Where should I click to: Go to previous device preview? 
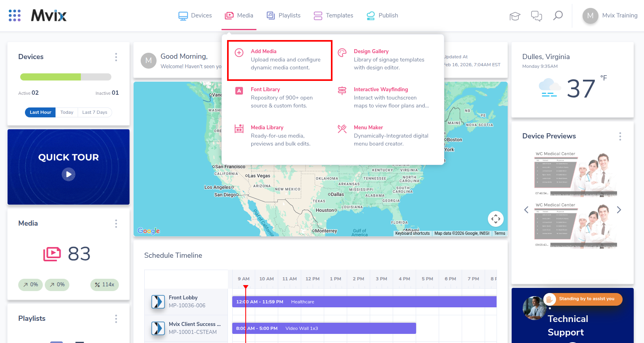click(526, 210)
